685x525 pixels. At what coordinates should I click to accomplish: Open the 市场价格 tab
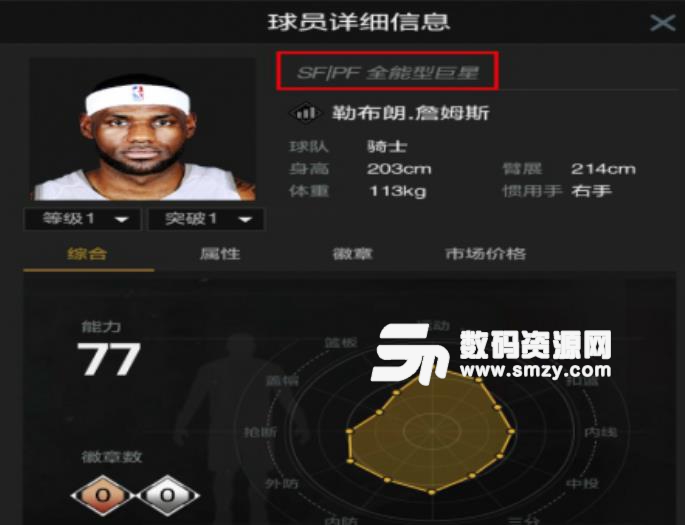tap(485, 254)
